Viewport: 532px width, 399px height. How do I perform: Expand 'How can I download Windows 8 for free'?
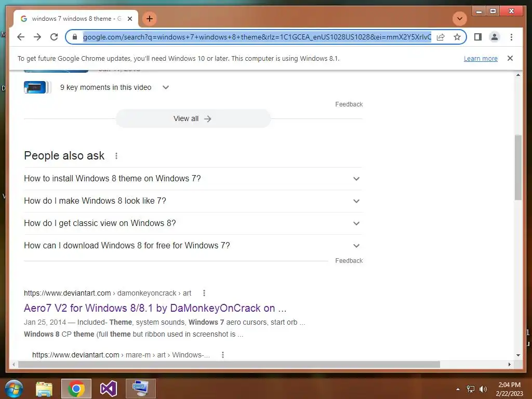click(193, 246)
